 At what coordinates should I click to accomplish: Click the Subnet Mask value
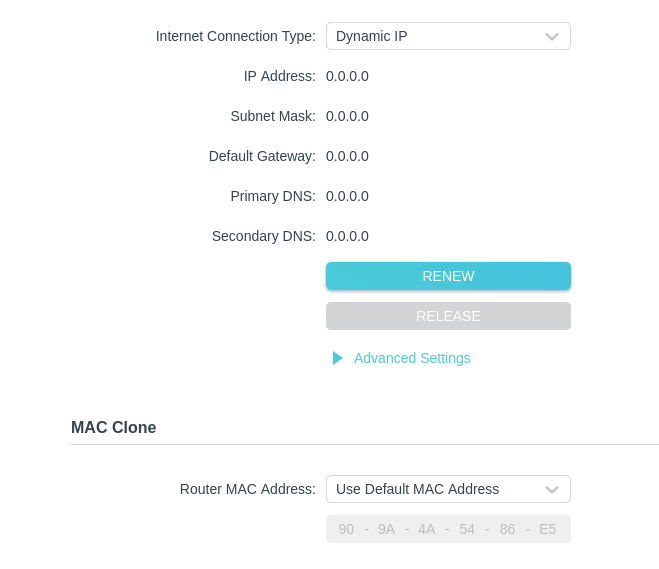(x=347, y=116)
